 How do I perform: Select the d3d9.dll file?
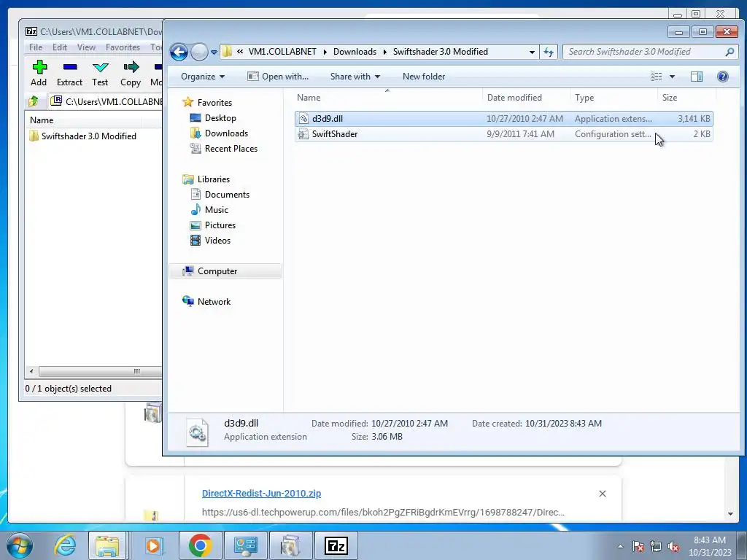pyautogui.click(x=503, y=119)
